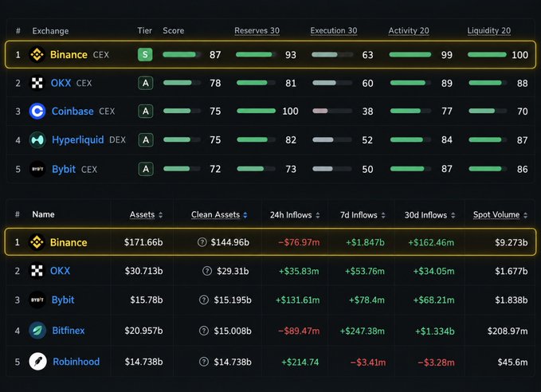Click the Activity 20 column header
Viewport: 541px width, 392px height.
(x=409, y=31)
